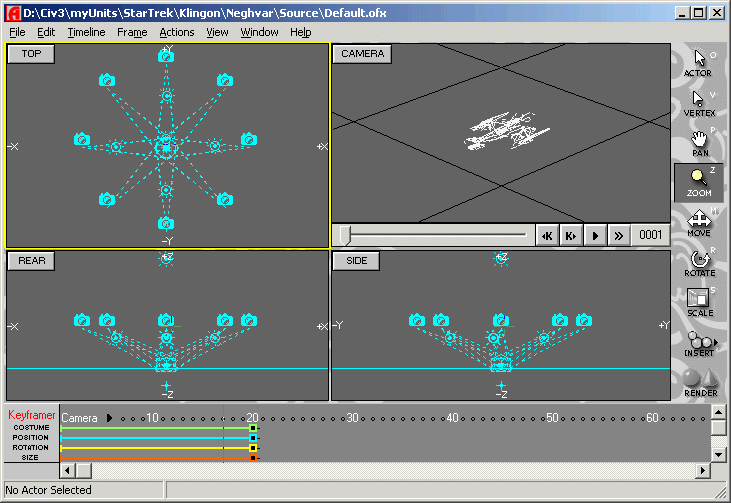Select the leftmost camera in the REAR view
This screenshot has height=503, width=731.
[x=82, y=320]
